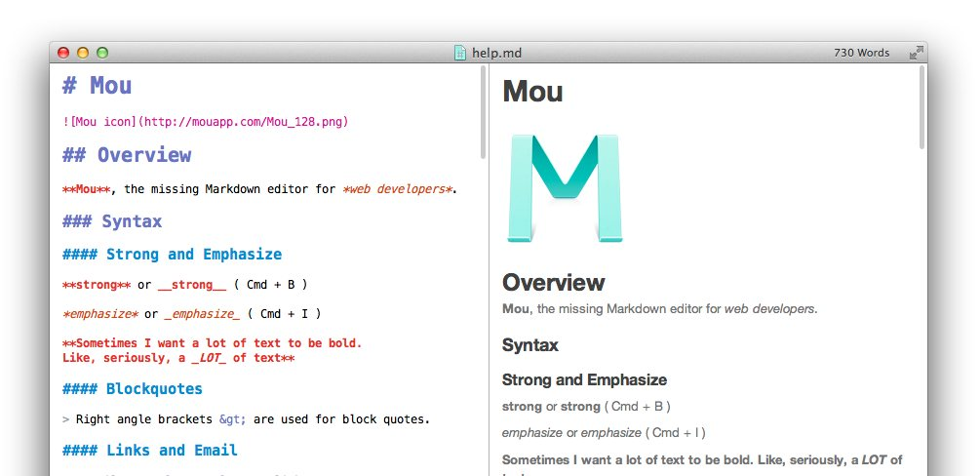This screenshot has height=476, width=980.
Task: Click the '## Overview' heading in editor
Action: click(127, 155)
